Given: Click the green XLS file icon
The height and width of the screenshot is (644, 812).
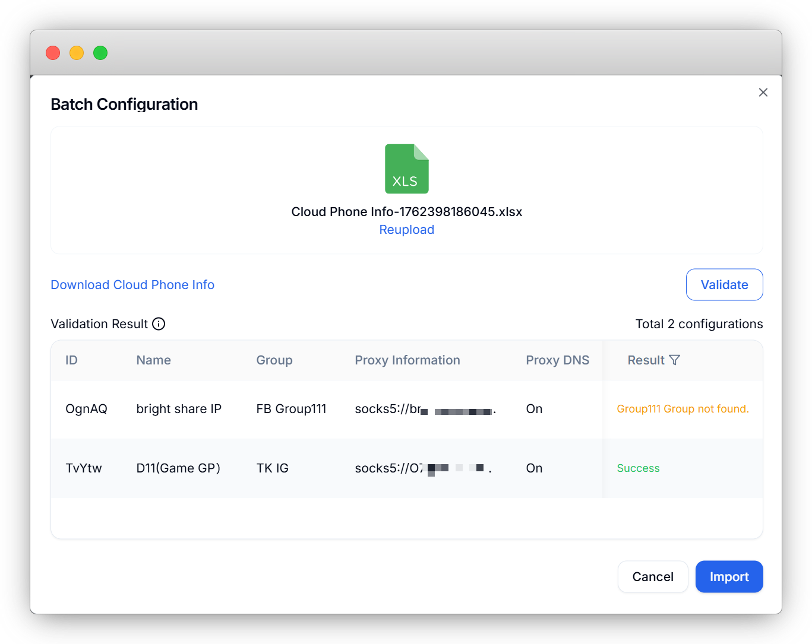Looking at the screenshot, I should 406,169.
